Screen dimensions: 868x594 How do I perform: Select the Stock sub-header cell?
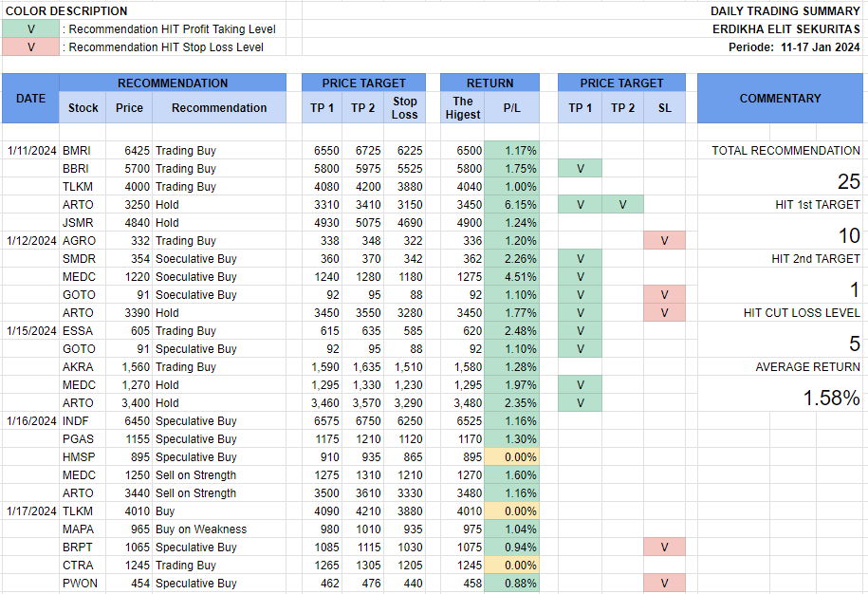(83, 108)
